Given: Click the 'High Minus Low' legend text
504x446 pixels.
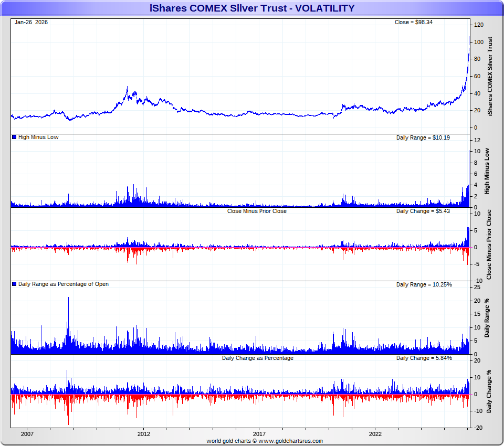Looking at the screenshot, I should coord(38,137).
